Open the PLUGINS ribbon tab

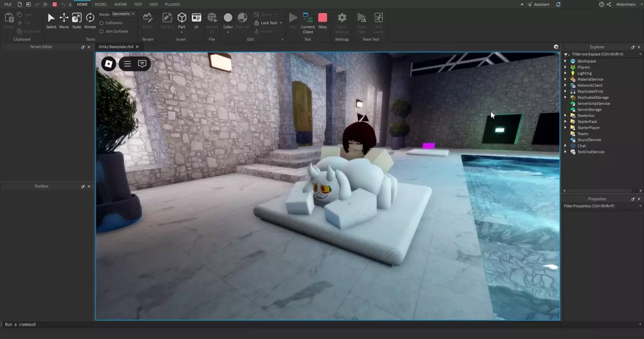tap(172, 4)
